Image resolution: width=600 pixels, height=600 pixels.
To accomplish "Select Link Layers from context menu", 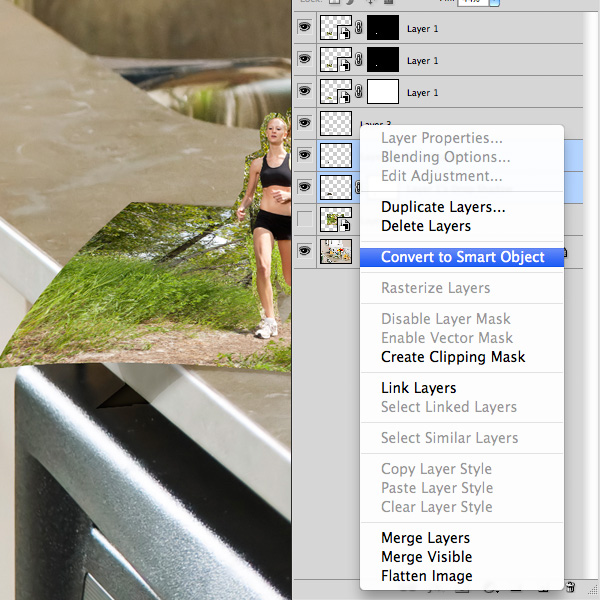I will tap(419, 388).
